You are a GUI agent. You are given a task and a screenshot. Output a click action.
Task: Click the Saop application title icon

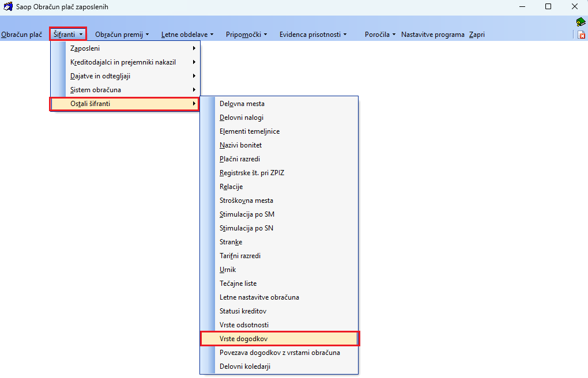click(x=7, y=6)
